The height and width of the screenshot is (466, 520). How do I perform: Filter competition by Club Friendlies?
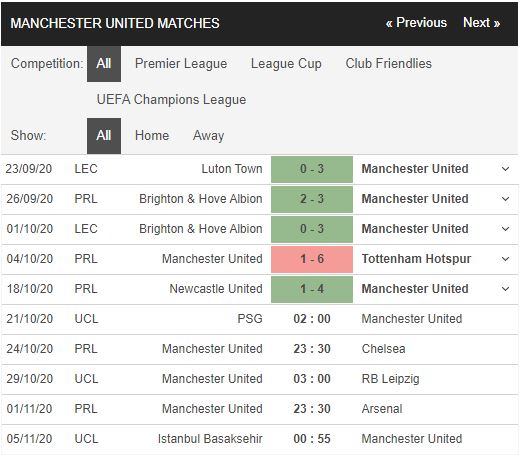pos(389,64)
